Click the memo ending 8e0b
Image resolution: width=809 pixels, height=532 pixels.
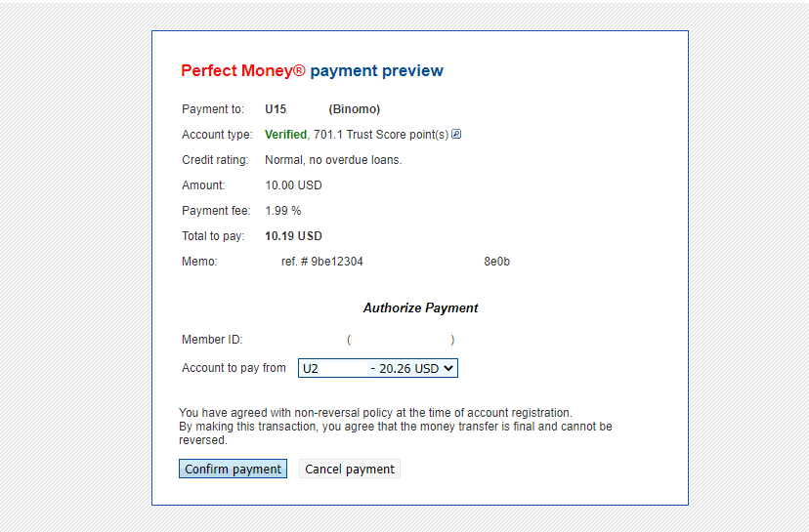point(496,262)
